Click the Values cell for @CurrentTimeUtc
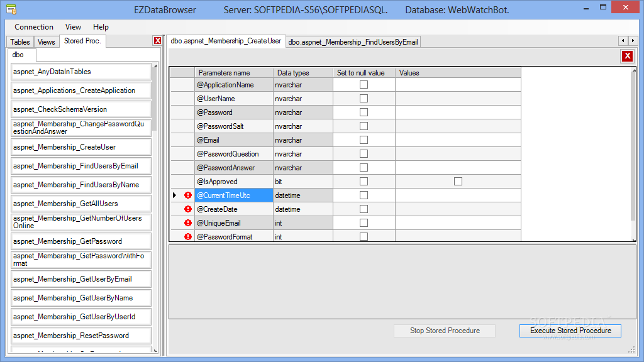This screenshot has height=362, width=644. click(458, 195)
